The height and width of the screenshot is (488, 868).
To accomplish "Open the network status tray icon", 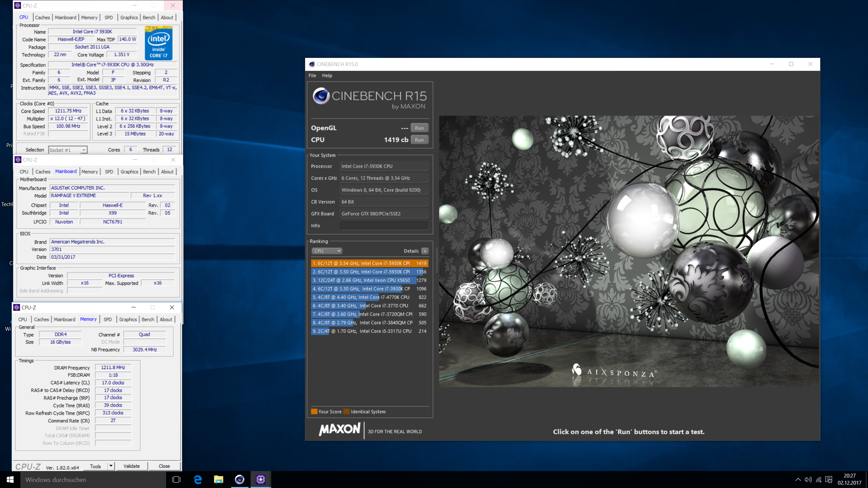I will coord(818,480).
